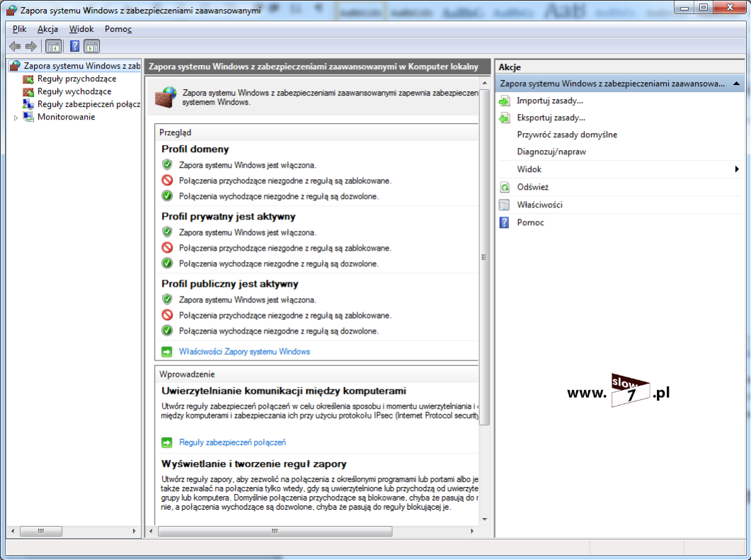The height and width of the screenshot is (560, 751).
Task: Select Reguły wychodzące in the tree
Action: pyautogui.click(x=74, y=91)
